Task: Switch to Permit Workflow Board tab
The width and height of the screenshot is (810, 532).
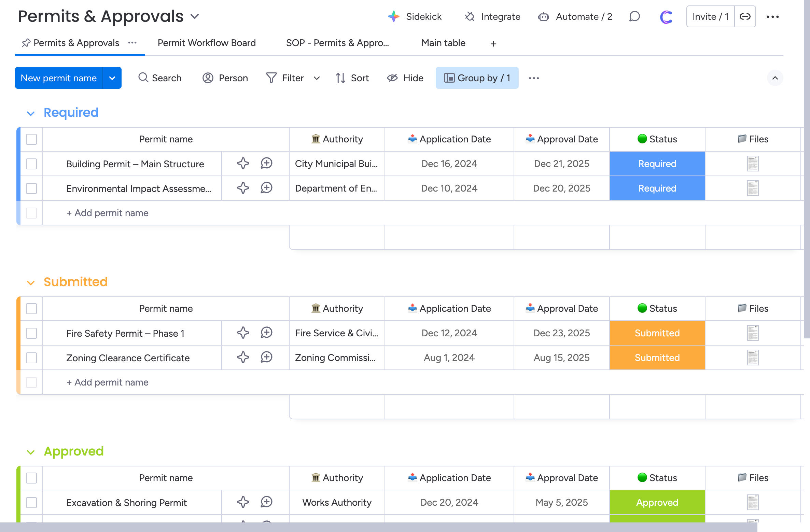Action: (207, 43)
